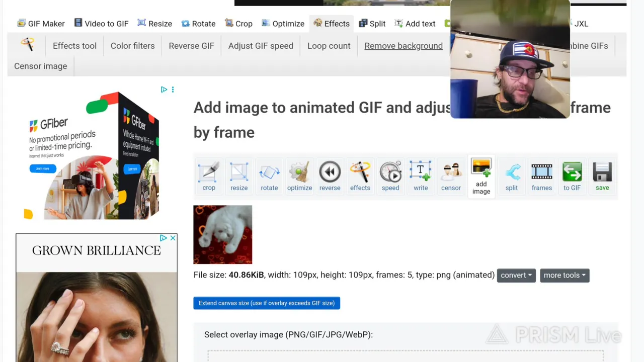The width and height of the screenshot is (644, 362).
Task: Switch to the Effects tab
Action: (x=331, y=24)
